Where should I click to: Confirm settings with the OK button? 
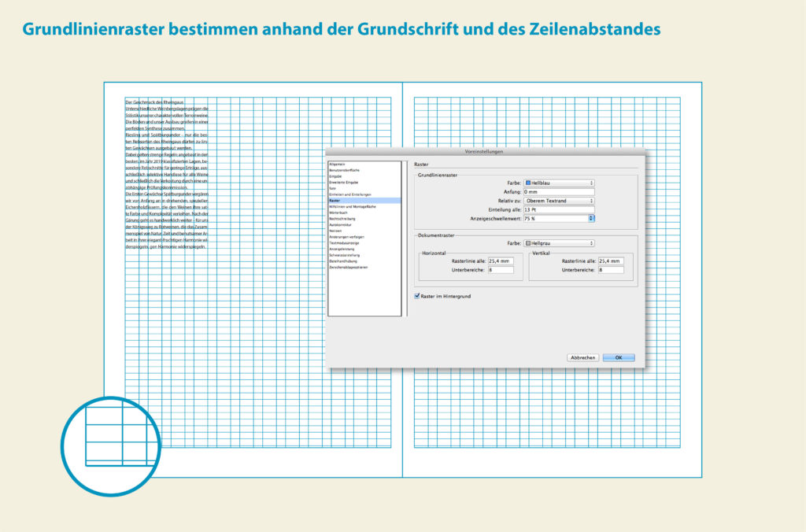pos(619,357)
